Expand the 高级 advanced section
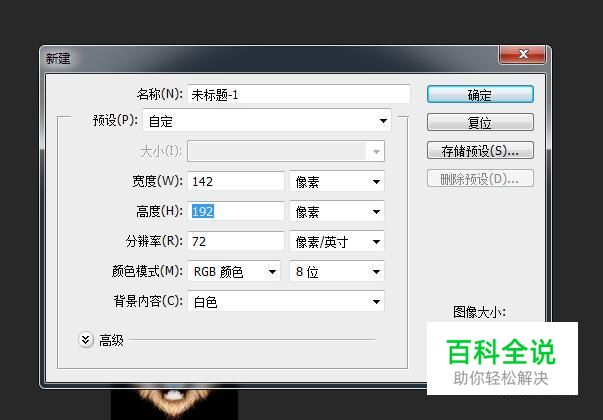The height and width of the screenshot is (420, 603). click(x=86, y=340)
